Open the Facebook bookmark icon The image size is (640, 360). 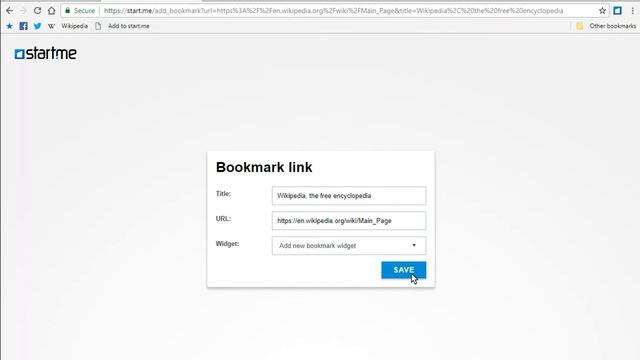coord(24,26)
